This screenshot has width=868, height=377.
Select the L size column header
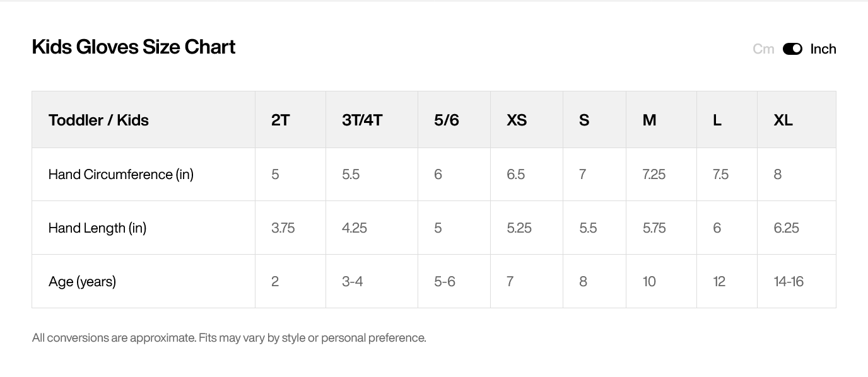point(717,120)
